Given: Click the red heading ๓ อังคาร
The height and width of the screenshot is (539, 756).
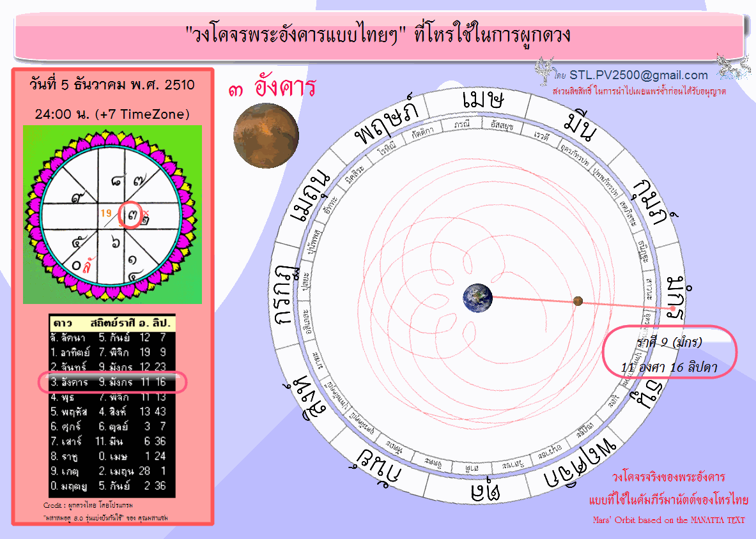Looking at the screenshot, I should point(272,88).
